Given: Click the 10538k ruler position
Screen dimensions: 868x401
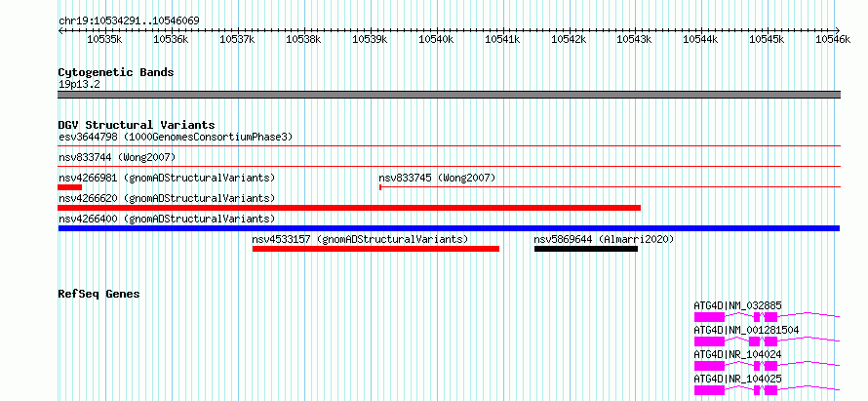Looking at the screenshot, I should point(303,39).
